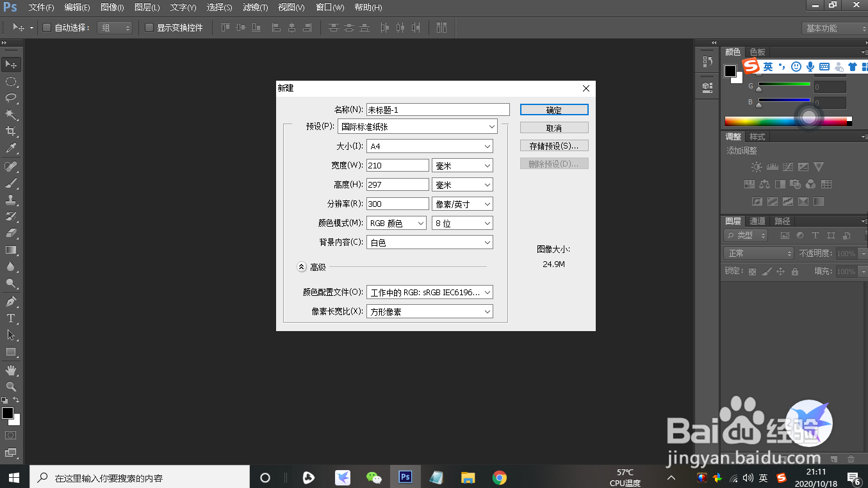Click the lock transparent pixels icon

[x=753, y=272]
